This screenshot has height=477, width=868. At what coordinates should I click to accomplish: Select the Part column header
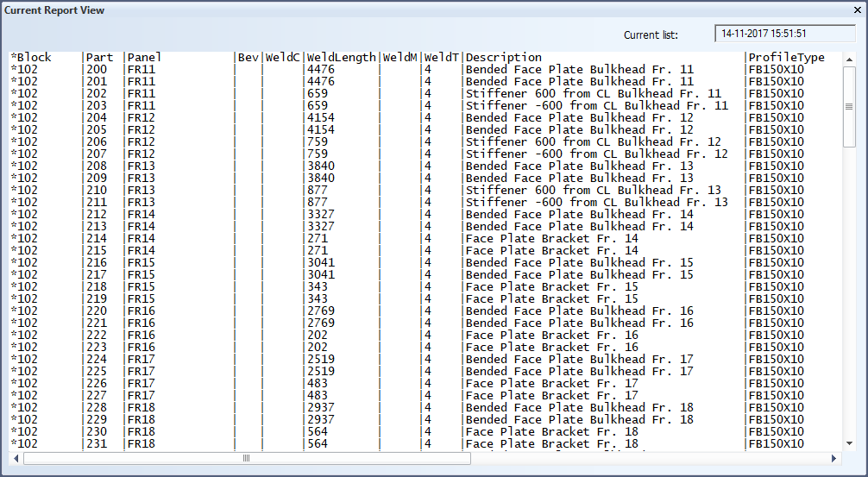point(99,58)
